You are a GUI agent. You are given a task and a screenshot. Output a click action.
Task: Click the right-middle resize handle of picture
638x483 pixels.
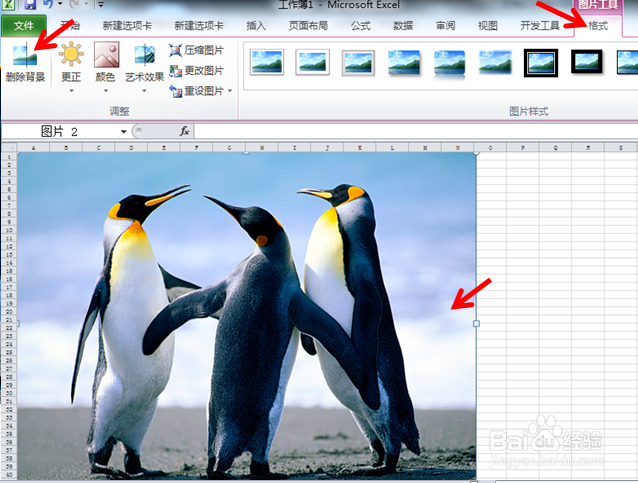(x=476, y=323)
